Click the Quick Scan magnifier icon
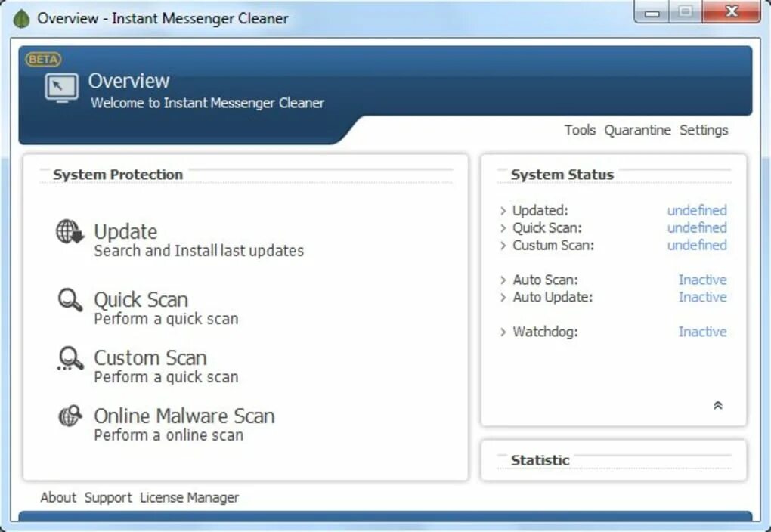 pyautogui.click(x=70, y=299)
